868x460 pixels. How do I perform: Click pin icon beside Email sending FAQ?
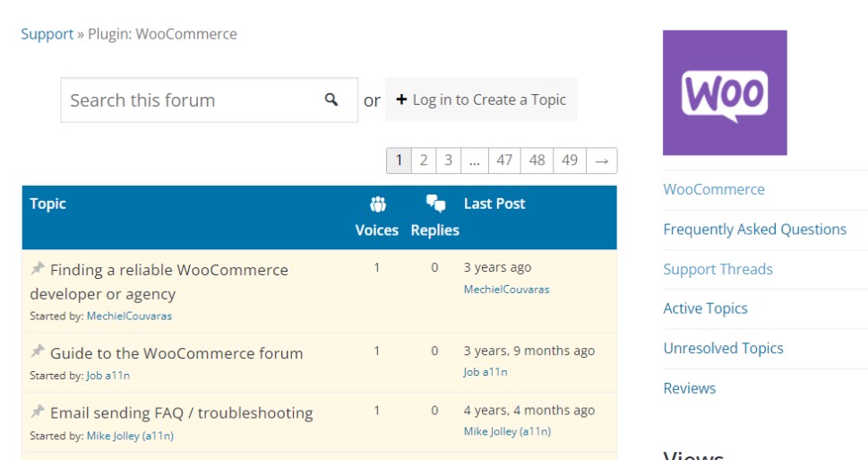coord(37,412)
